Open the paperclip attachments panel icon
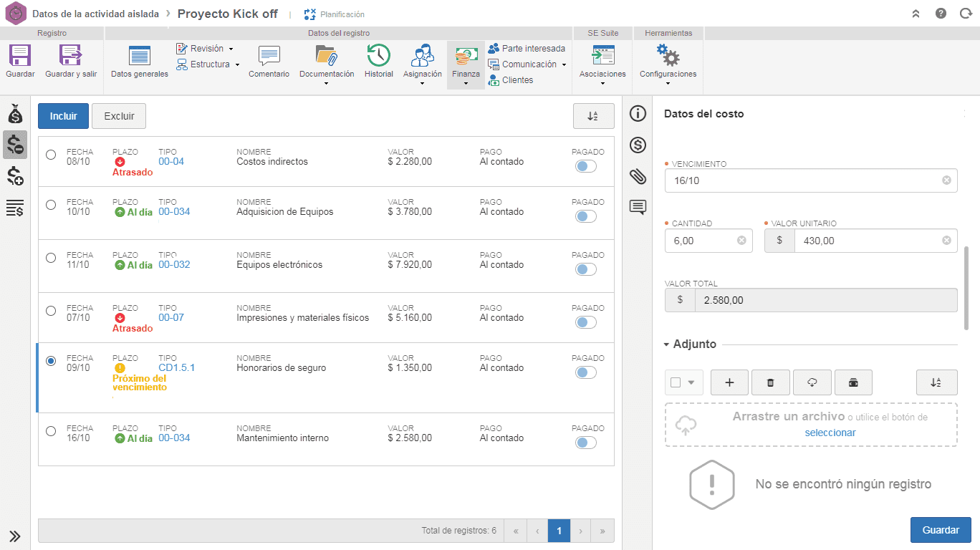 click(638, 176)
